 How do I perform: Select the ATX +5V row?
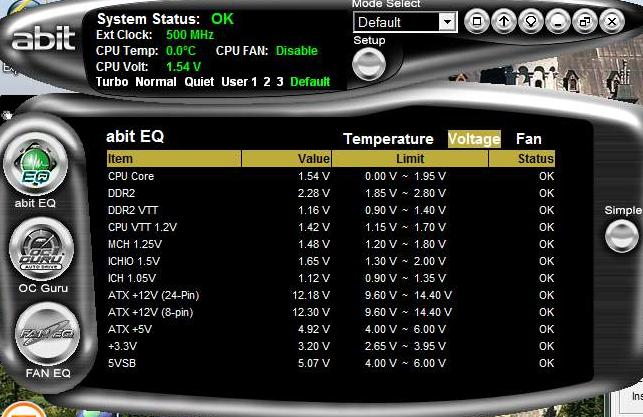coord(331,329)
